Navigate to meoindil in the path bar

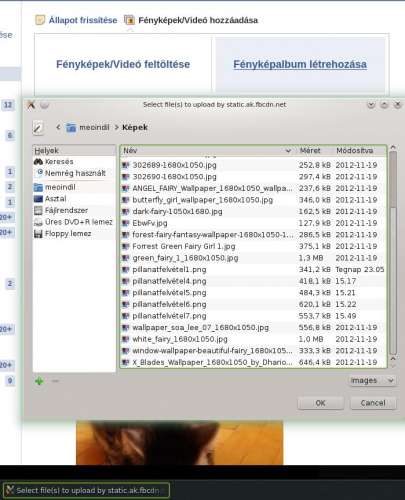pyautogui.click(x=94, y=127)
